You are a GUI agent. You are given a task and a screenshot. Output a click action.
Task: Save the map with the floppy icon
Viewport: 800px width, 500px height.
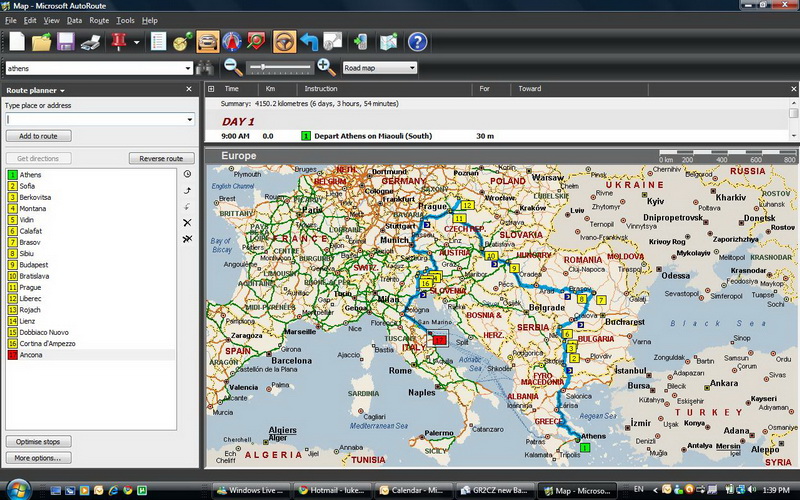(x=65, y=42)
